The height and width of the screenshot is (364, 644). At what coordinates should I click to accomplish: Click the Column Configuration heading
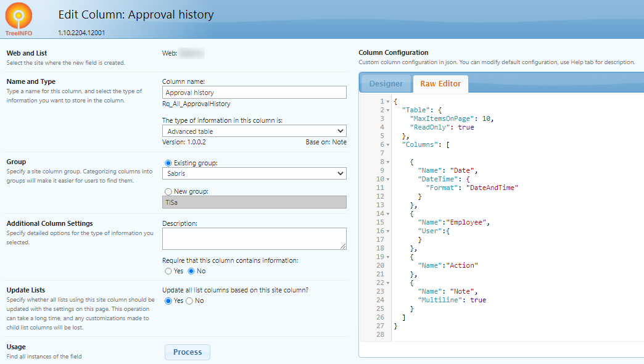click(394, 52)
